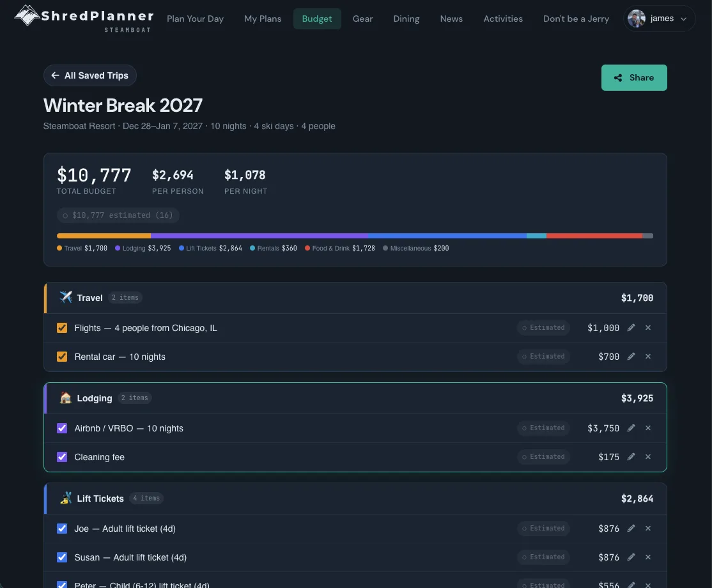Open the Gear tab
Viewport: 712px width, 588px height.
(363, 19)
